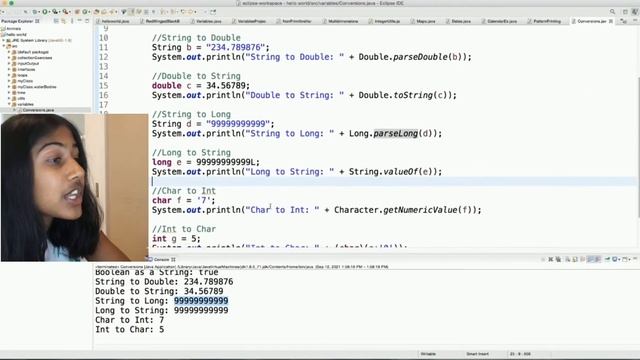The width and height of the screenshot is (640, 360).
Task: Click the Open Console icon
Action: pos(624,259)
